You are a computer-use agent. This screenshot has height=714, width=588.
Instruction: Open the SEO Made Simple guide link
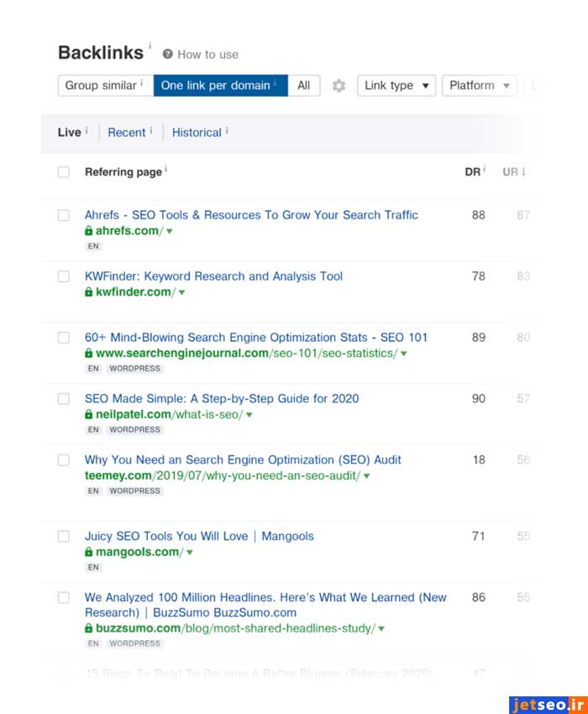pyautogui.click(x=222, y=399)
